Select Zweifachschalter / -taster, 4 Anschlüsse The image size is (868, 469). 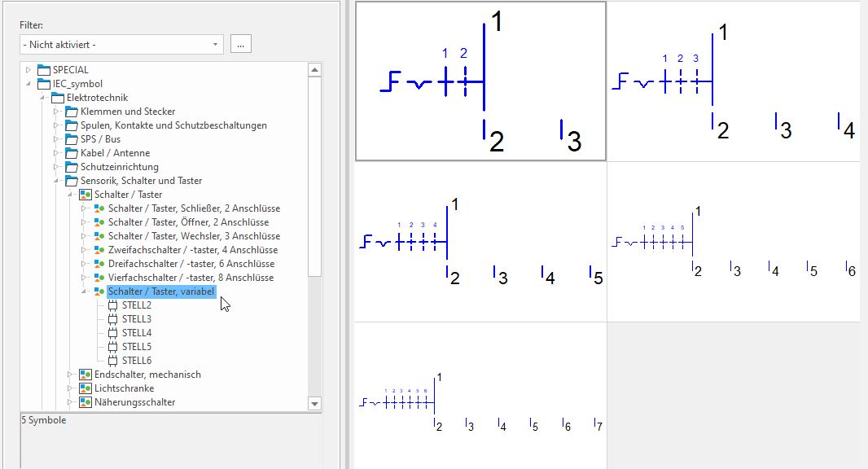pyautogui.click(x=193, y=250)
